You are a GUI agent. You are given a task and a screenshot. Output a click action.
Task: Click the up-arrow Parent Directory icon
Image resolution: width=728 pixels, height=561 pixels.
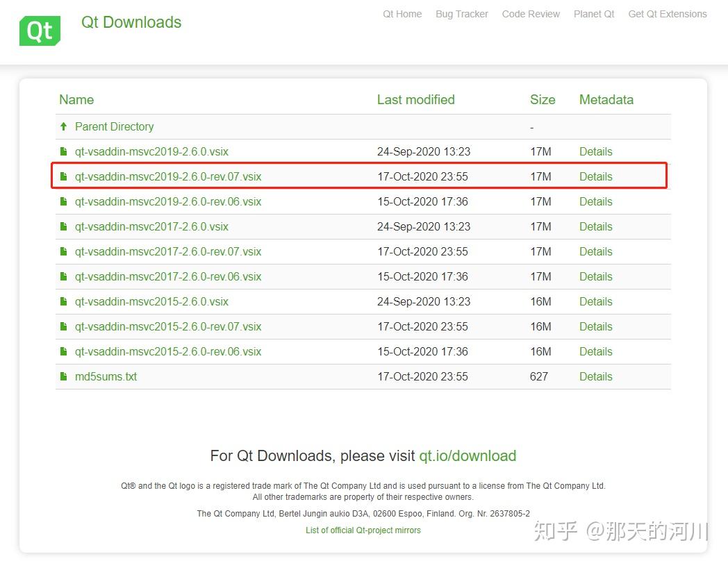pyautogui.click(x=63, y=126)
